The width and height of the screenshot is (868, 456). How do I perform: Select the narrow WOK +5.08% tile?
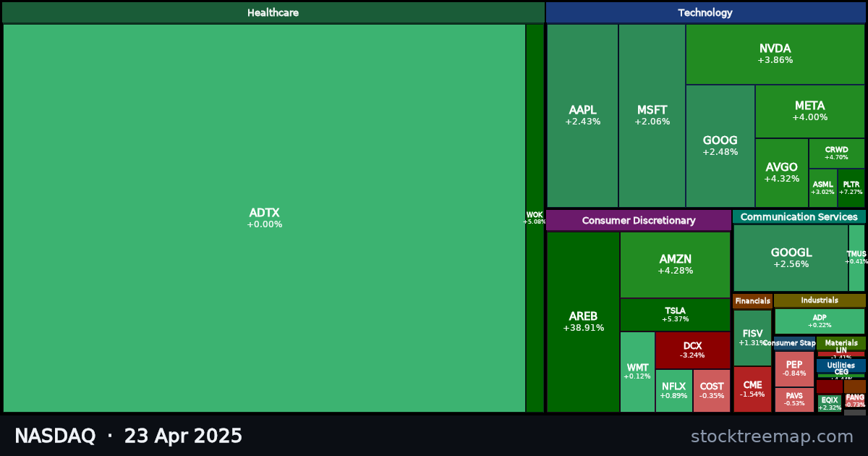tap(535, 218)
